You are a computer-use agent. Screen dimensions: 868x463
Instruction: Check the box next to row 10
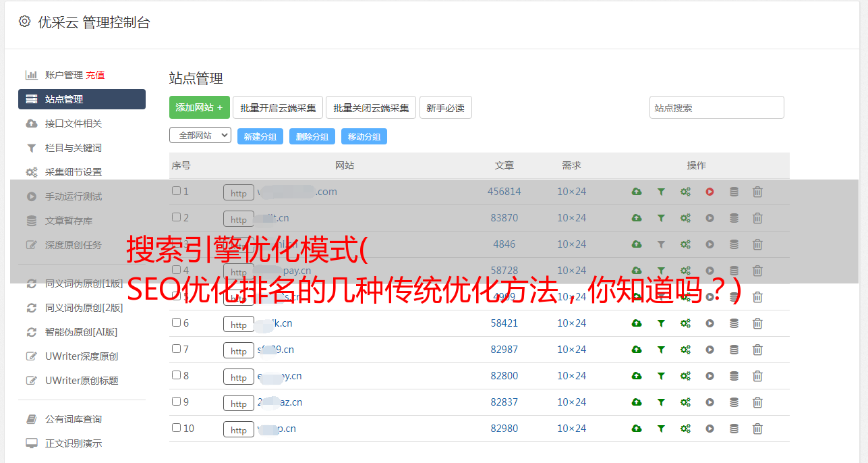coord(177,428)
